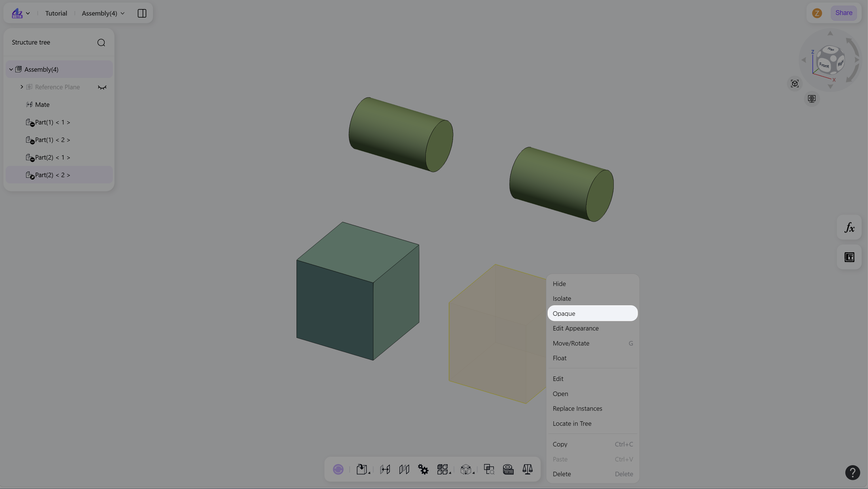This screenshot has width=868, height=489.
Task: Click the Z user avatar
Action: 817,13
